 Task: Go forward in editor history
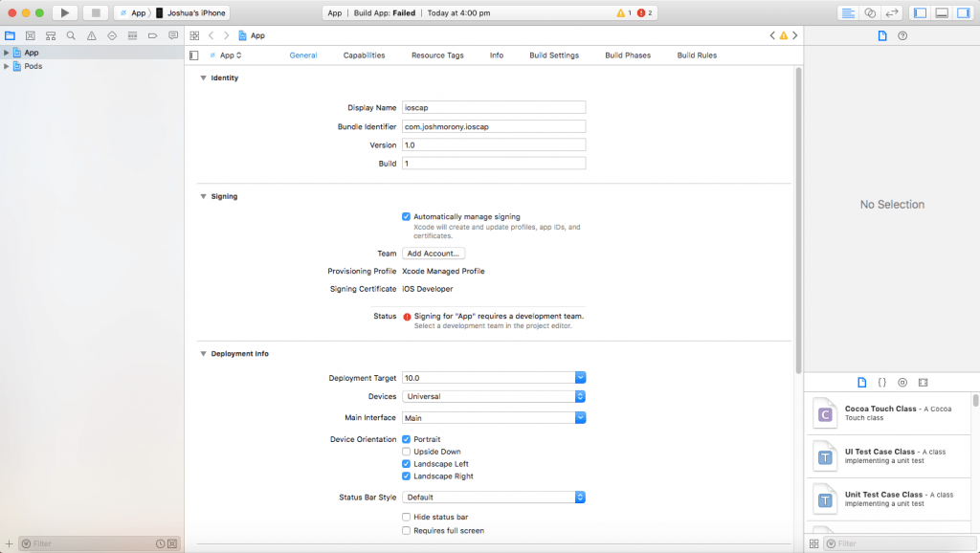(x=226, y=35)
